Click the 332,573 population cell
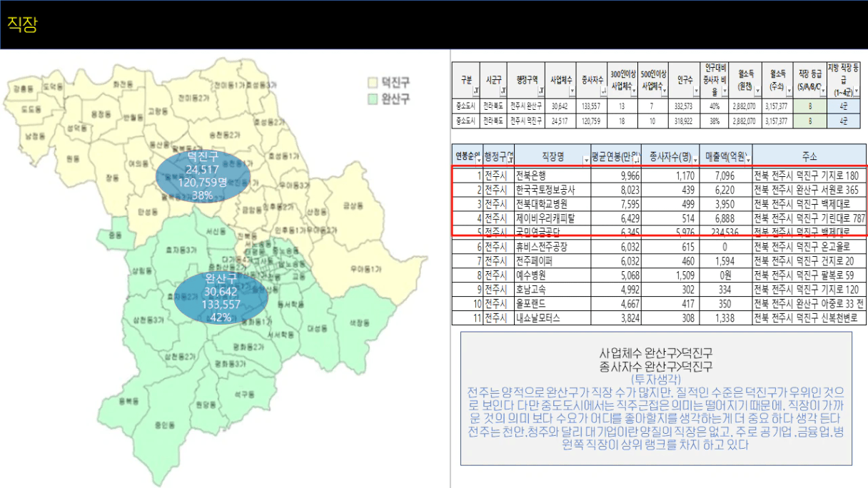The image size is (868, 488). tap(685, 106)
